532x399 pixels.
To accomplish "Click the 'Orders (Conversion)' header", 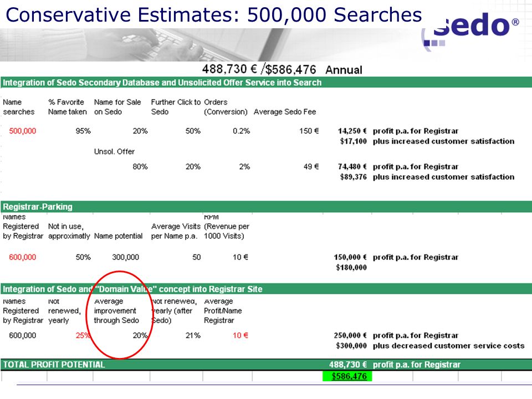I will pyautogui.click(x=226, y=107).
